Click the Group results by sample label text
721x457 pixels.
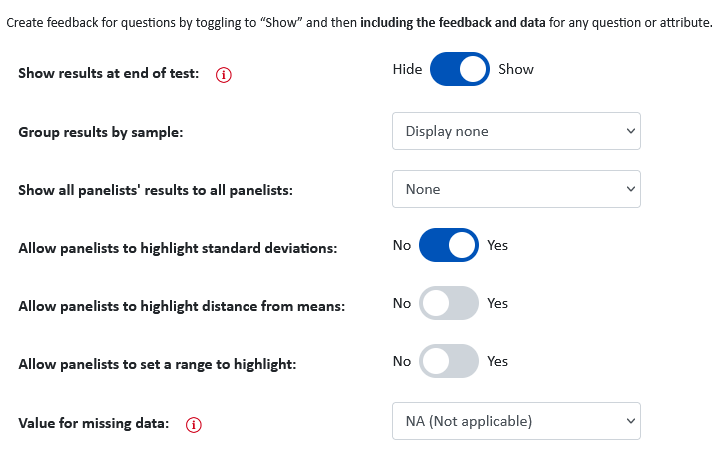coord(101,132)
